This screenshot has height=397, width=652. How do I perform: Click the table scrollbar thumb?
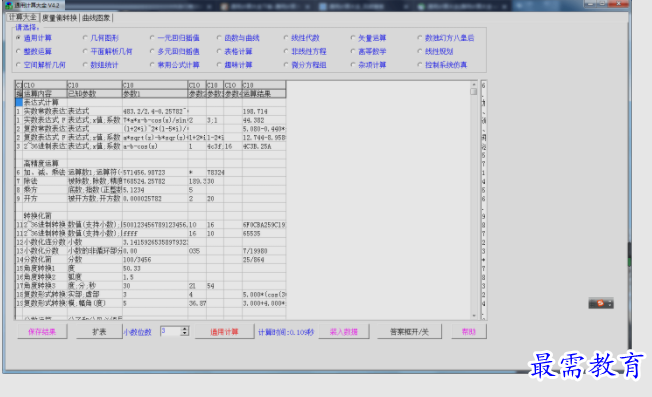pos(474,91)
